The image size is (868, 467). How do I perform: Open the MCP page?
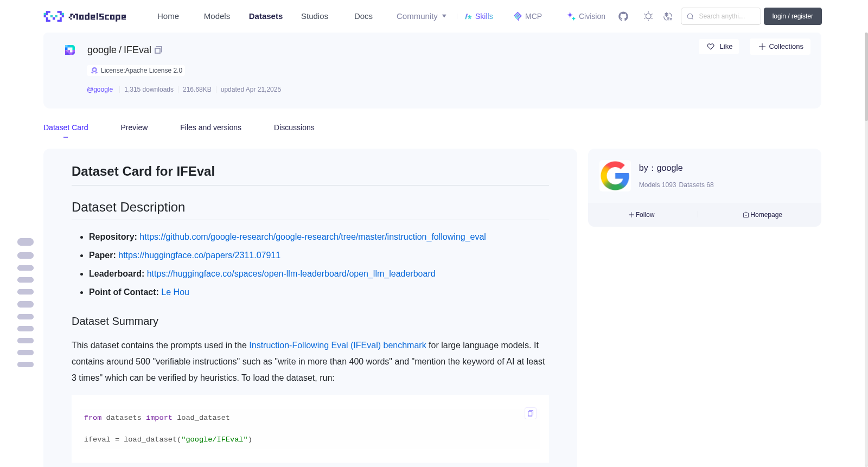pos(527,16)
